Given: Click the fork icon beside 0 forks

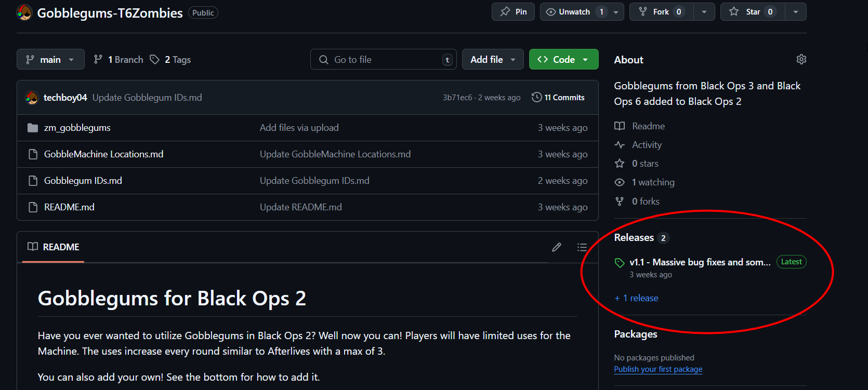Looking at the screenshot, I should [620, 201].
